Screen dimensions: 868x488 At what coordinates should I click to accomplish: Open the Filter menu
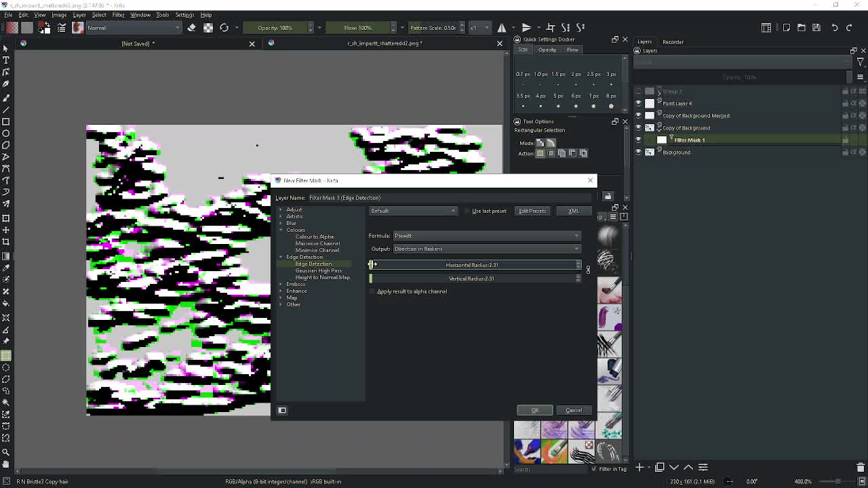click(118, 15)
